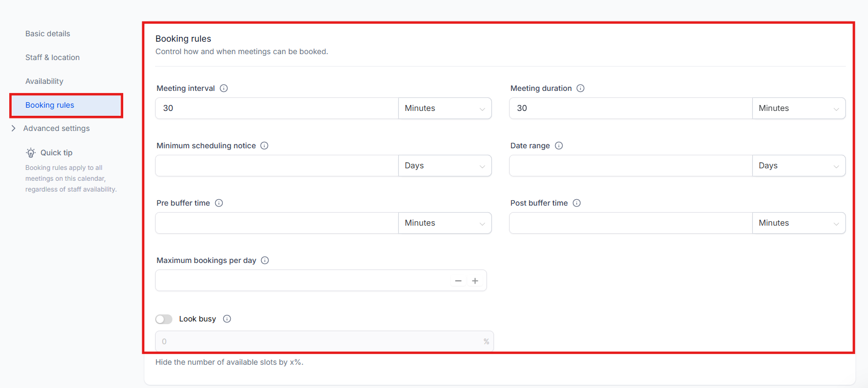This screenshot has height=388, width=868.
Task: Click info icon next to Look busy
Action: 227,319
